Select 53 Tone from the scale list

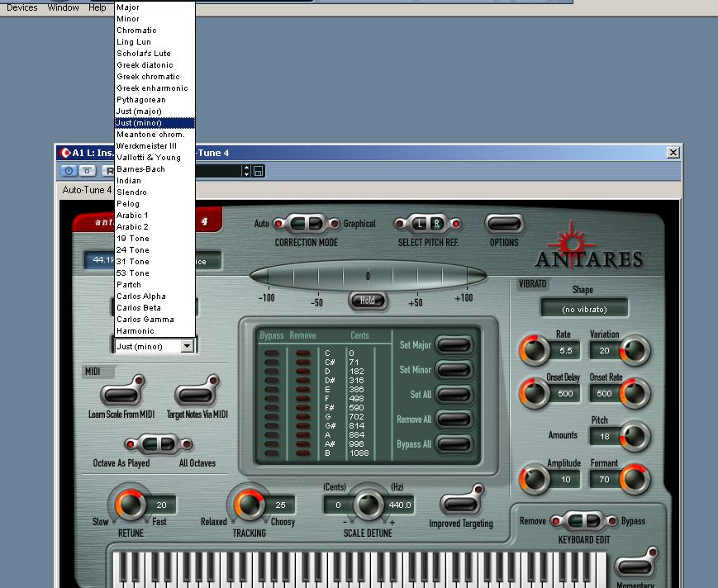pos(155,273)
